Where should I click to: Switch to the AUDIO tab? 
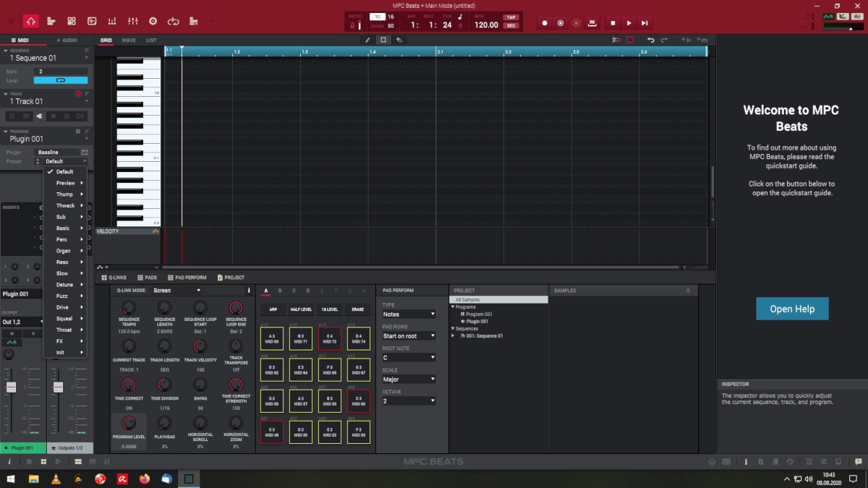[67, 40]
